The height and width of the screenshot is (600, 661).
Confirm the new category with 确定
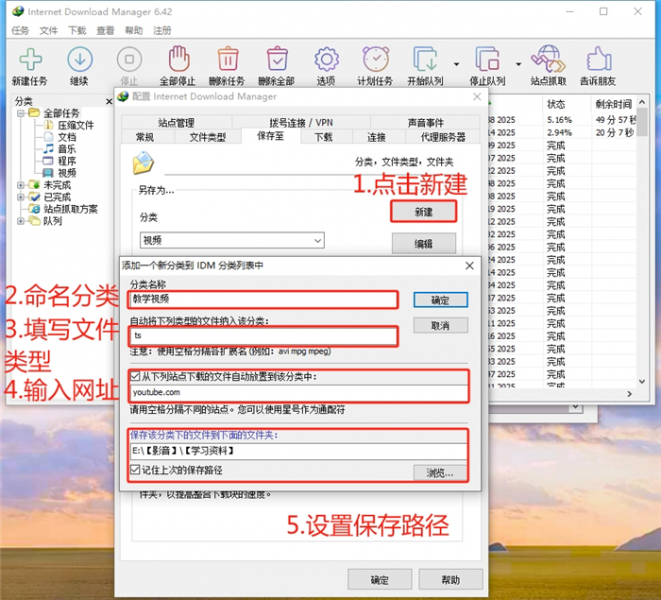(x=441, y=300)
